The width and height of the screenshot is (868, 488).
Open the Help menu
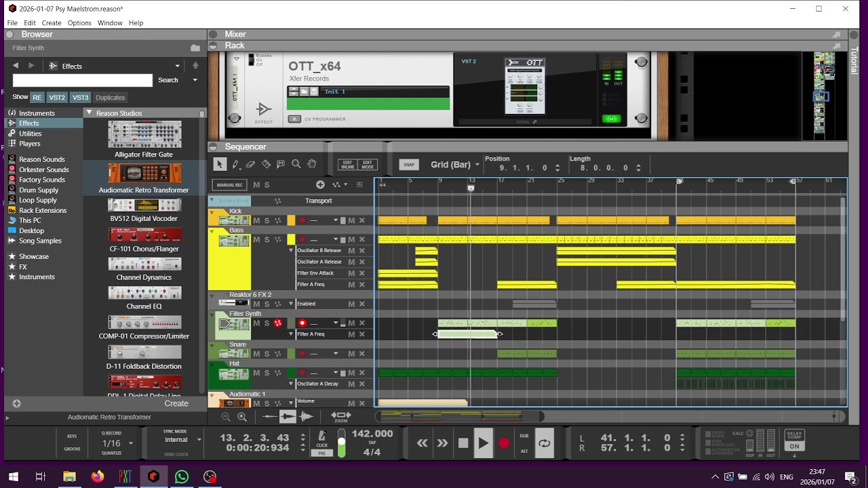point(136,22)
